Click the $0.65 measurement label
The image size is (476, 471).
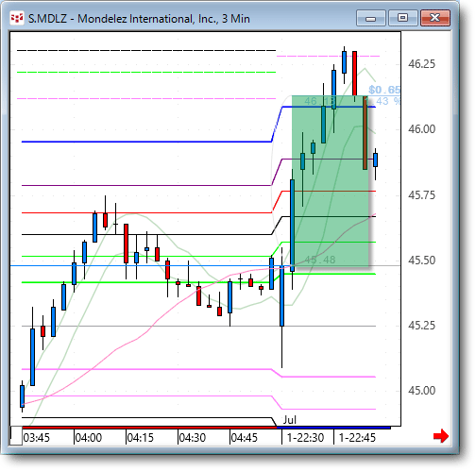pyautogui.click(x=384, y=90)
